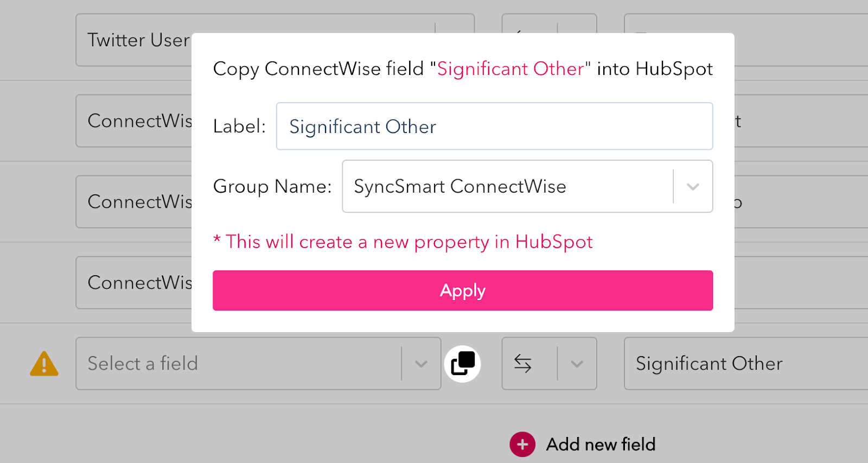Image resolution: width=868 pixels, height=463 pixels.
Task: Open the "Select a field" dropdown chevron
Action: pyautogui.click(x=421, y=364)
